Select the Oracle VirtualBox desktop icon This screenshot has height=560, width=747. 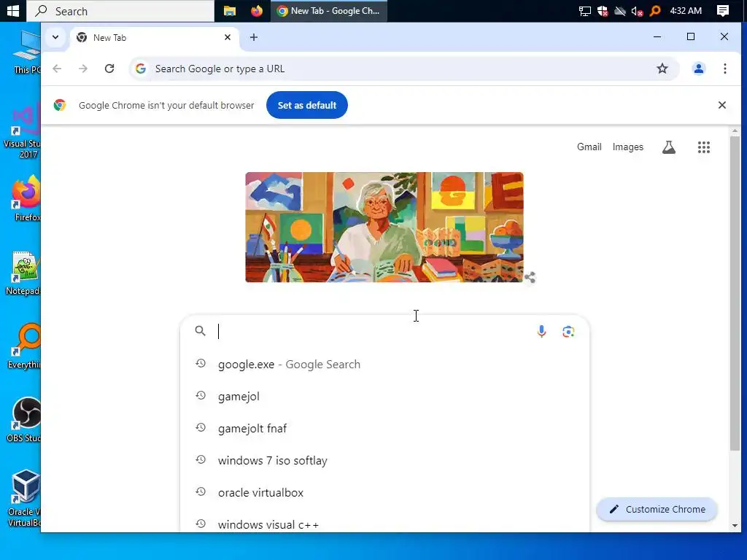(23, 499)
